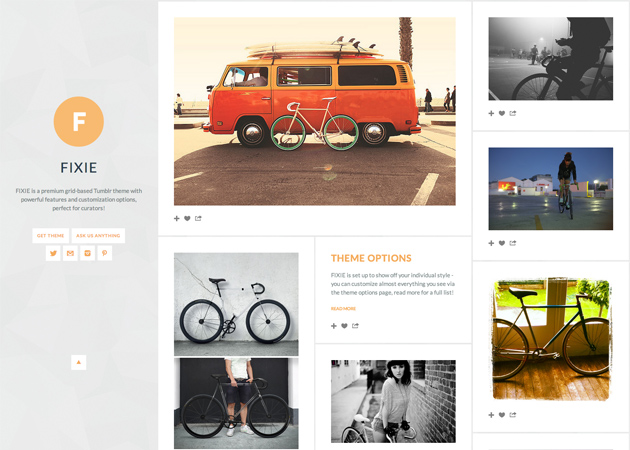Share the black and white cyclist post

(x=513, y=113)
